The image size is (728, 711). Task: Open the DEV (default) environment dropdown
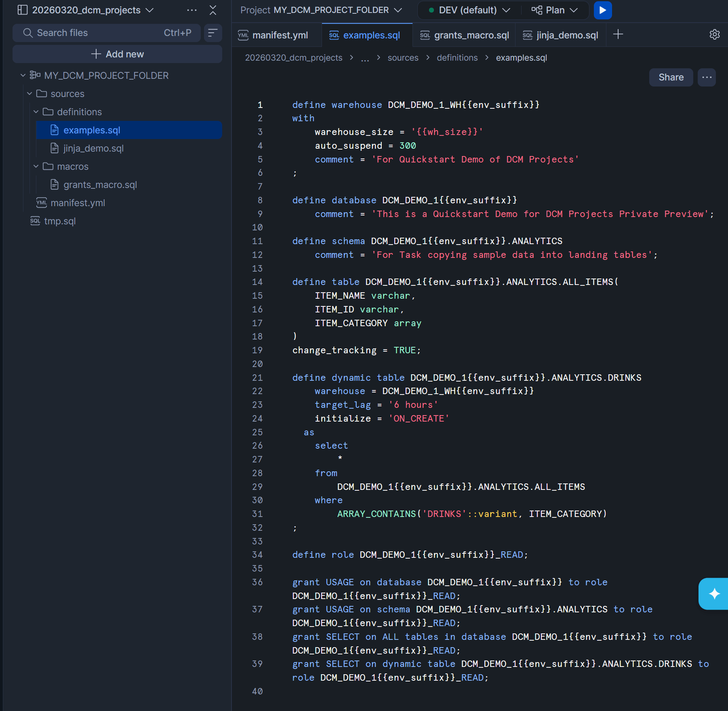pyautogui.click(x=469, y=10)
